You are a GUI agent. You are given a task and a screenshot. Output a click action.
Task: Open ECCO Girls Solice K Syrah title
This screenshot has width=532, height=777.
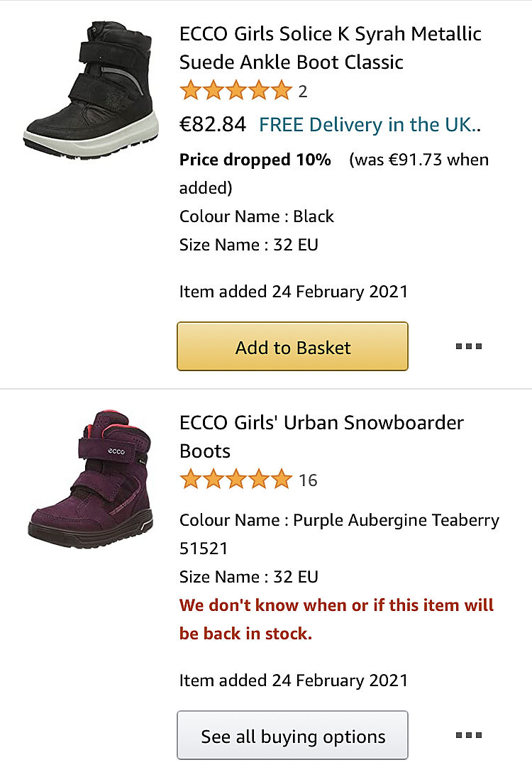point(330,48)
